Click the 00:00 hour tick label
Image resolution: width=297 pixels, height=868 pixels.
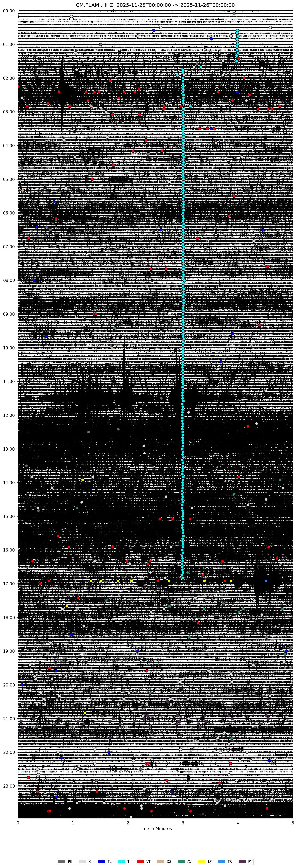point(9,11)
